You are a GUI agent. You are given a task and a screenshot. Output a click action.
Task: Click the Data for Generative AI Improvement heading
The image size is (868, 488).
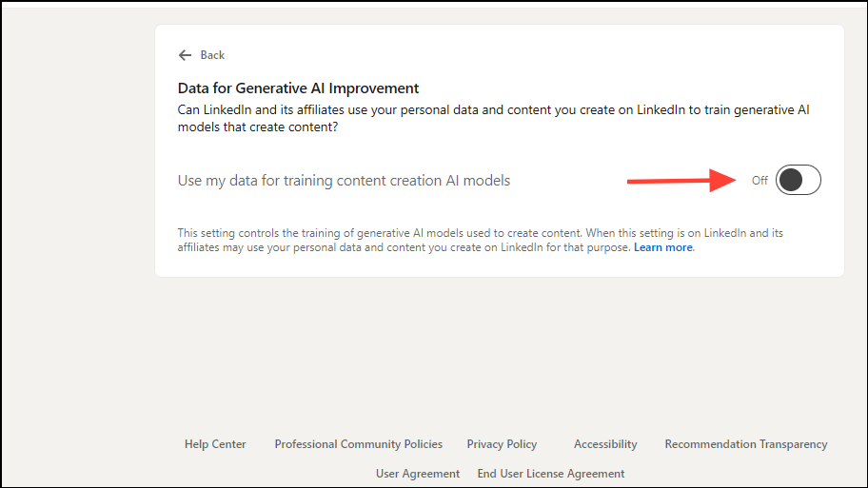[298, 88]
